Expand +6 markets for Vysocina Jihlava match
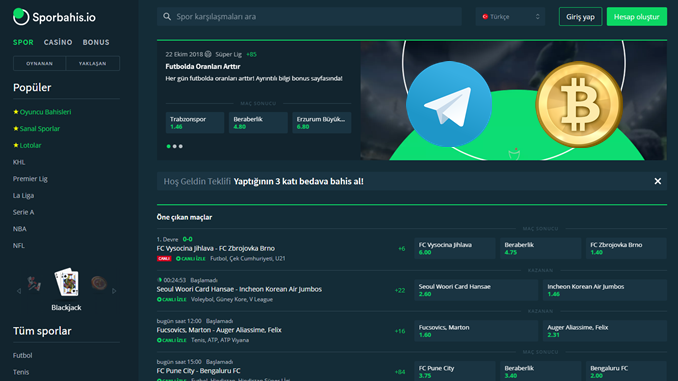The width and height of the screenshot is (678, 381). coord(402,249)
